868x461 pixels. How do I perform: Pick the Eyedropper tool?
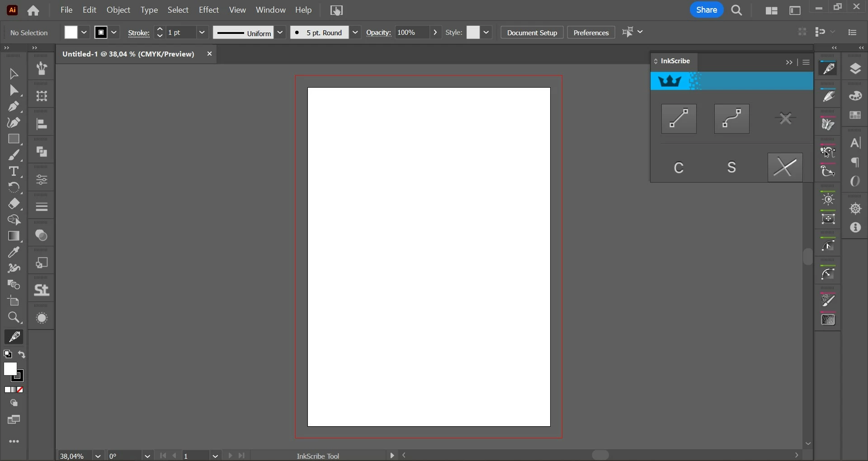14,252
